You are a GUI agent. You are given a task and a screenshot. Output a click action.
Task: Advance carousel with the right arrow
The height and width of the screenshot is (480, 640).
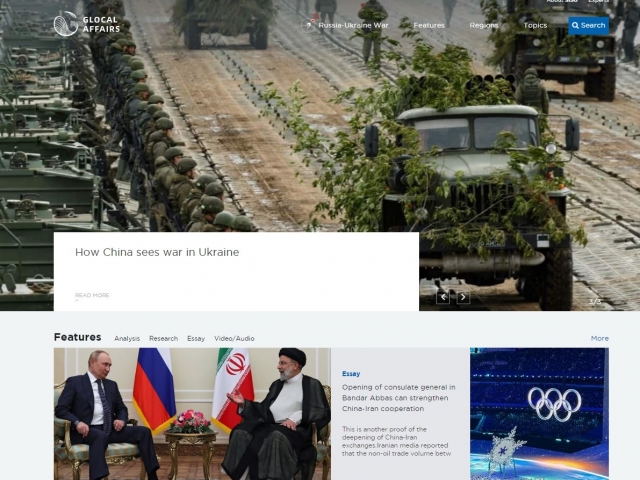[463, 297]
